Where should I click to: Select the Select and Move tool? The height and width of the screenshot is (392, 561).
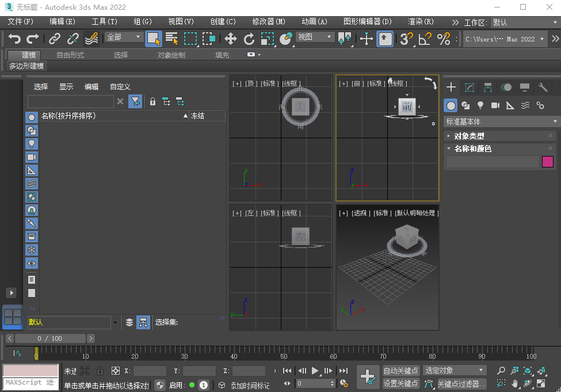click(231, 39)
